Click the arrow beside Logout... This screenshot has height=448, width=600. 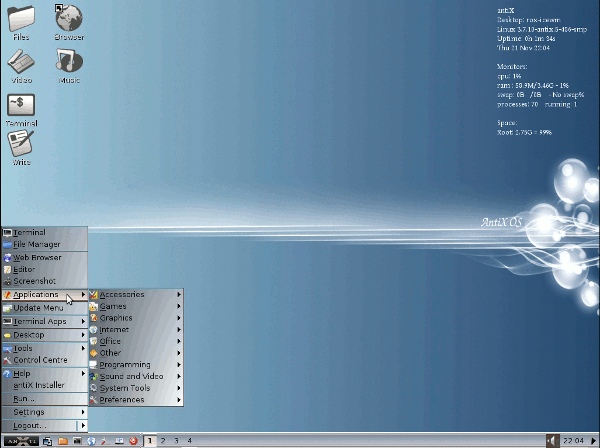click(83, 426)
